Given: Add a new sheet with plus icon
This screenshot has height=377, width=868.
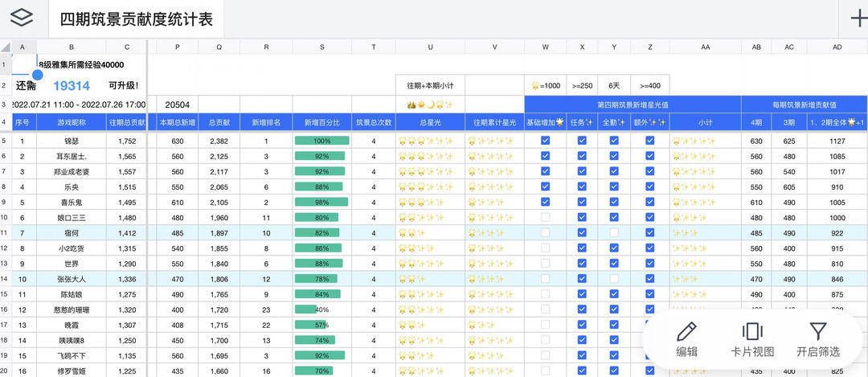Looking at the screenshot, I should tap(858, 18).
